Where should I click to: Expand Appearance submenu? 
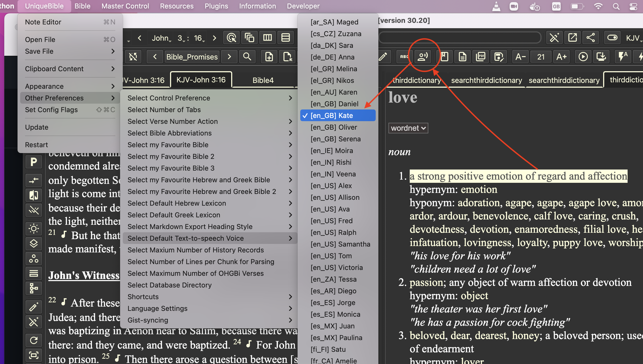pos(70,86)
